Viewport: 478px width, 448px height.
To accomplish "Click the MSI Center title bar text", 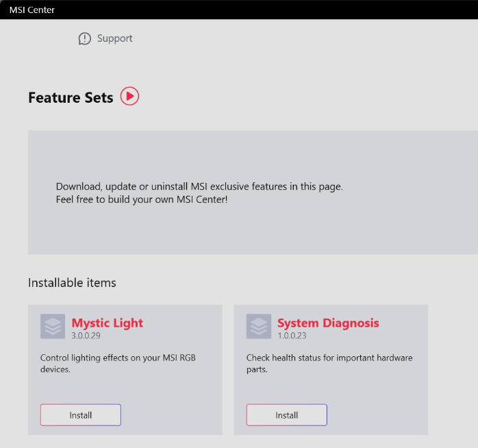I will click(32, 10).
